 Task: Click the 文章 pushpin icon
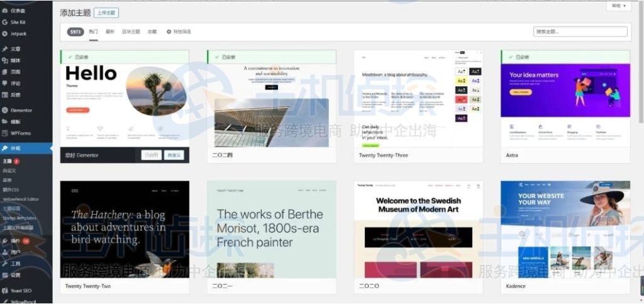(5, 49)
